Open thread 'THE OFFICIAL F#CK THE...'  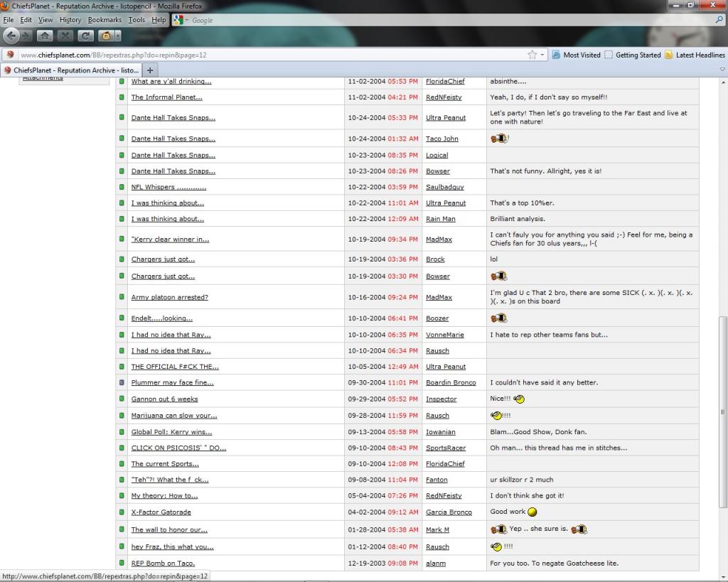(175, 366)
